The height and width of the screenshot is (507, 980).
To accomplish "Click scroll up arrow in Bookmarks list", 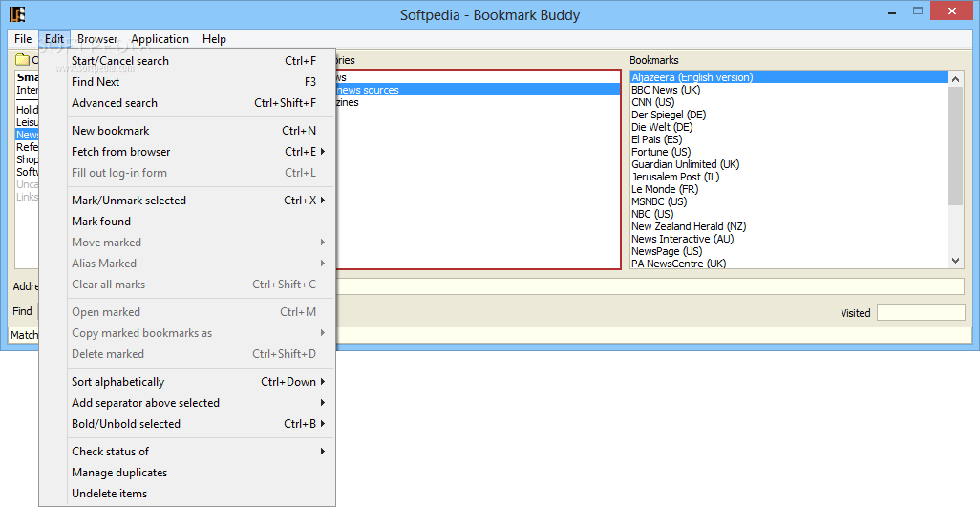I will coord(955,78).
